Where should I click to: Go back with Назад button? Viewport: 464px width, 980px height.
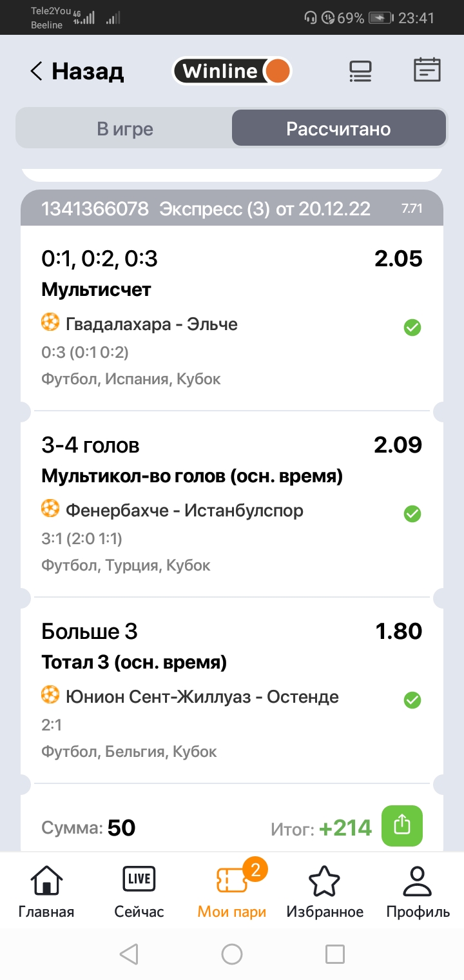77,71
